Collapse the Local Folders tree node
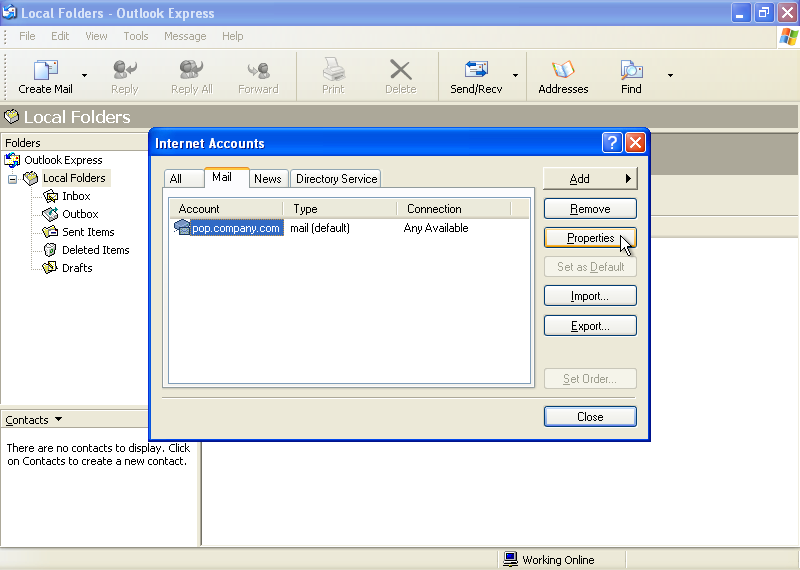Image resolution: width=800 pixels, height=570 pixels. point(12,179)
